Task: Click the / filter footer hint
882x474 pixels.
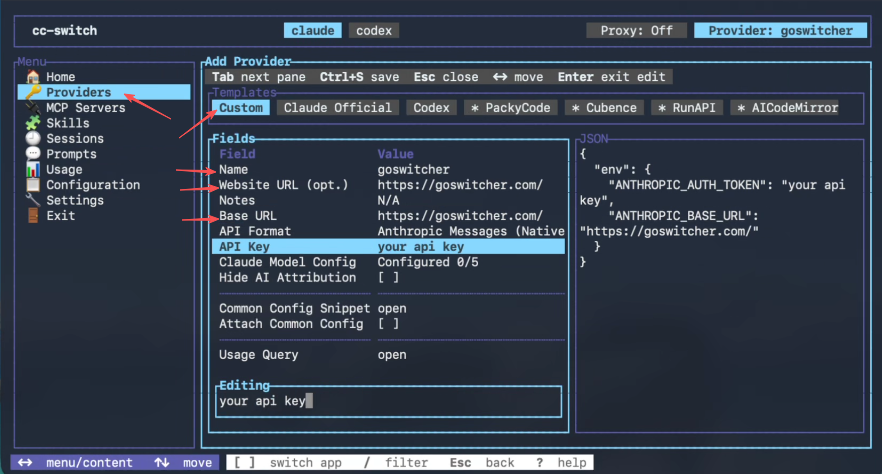Action: [x=396, y=463]
